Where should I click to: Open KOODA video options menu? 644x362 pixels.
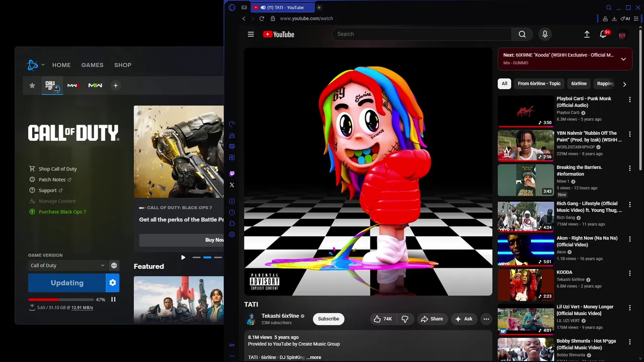[629, 273]
